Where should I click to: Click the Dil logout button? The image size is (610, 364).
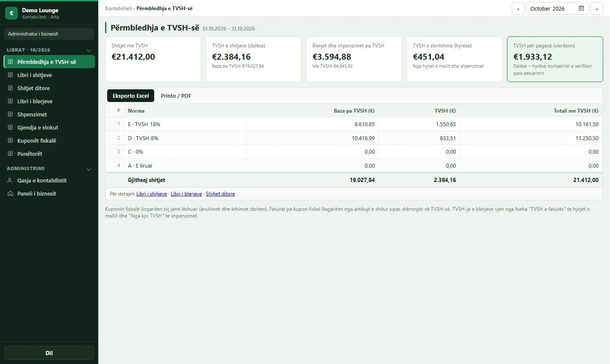pyautogui.click(x=49, y=353)
